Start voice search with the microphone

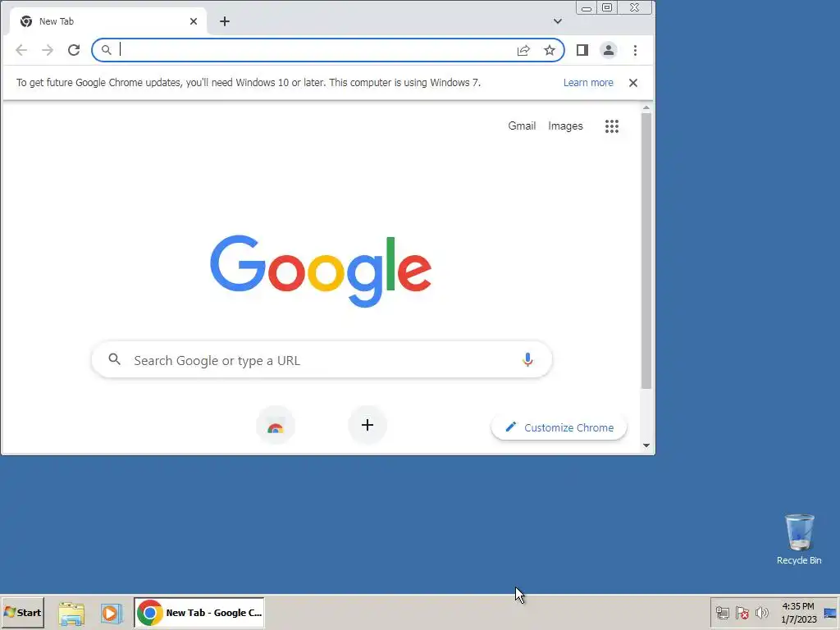[527, 359]
